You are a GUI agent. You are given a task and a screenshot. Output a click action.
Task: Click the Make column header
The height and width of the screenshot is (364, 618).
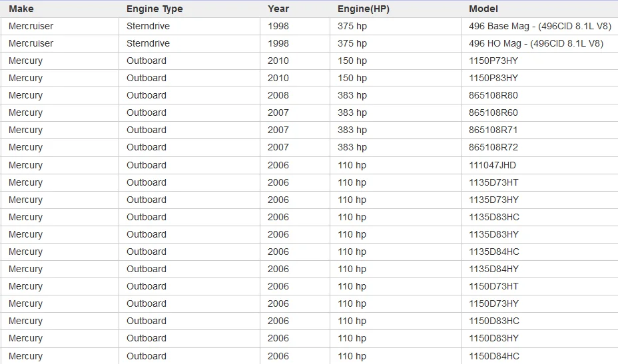pos(21,9)
